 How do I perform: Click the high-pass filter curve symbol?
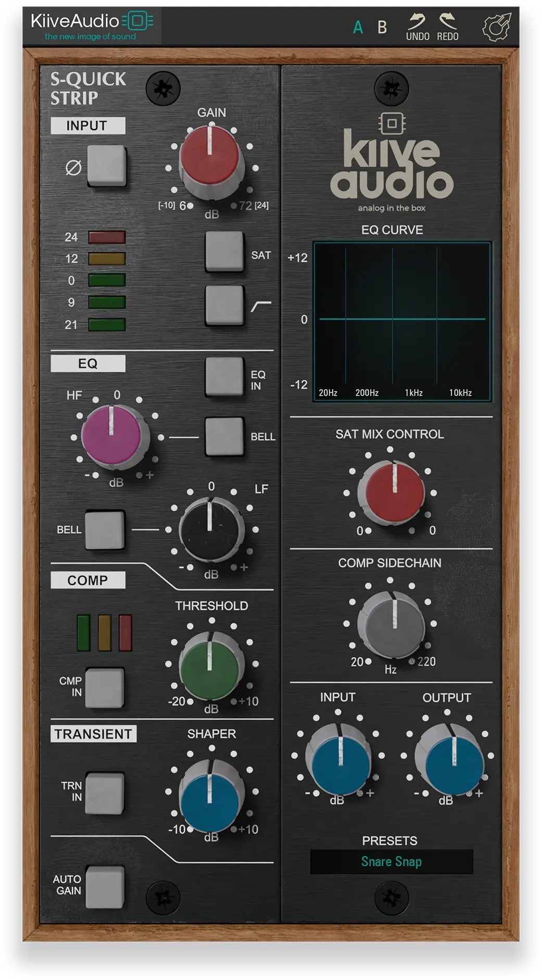[x=261, y=306]
